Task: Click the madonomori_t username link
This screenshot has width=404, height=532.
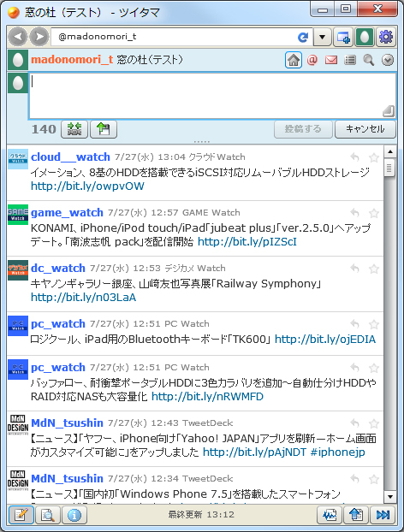Action: (x=72, y=60)
